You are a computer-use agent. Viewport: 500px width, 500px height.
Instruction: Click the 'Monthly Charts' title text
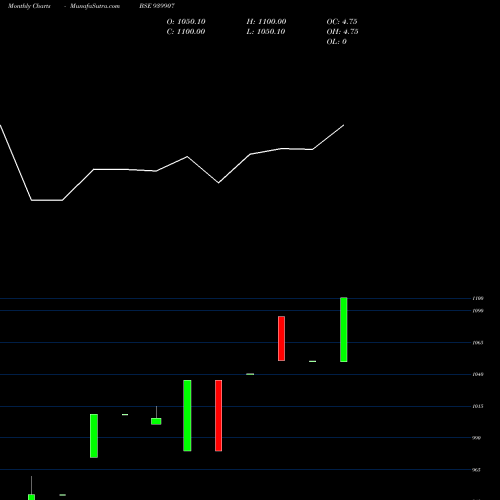coord(29,6)
